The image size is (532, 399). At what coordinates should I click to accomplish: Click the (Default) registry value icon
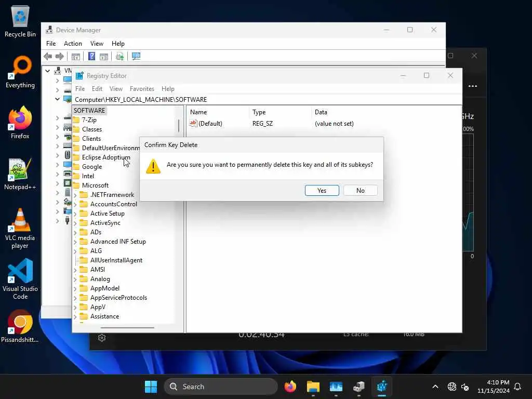coord(193,123)
